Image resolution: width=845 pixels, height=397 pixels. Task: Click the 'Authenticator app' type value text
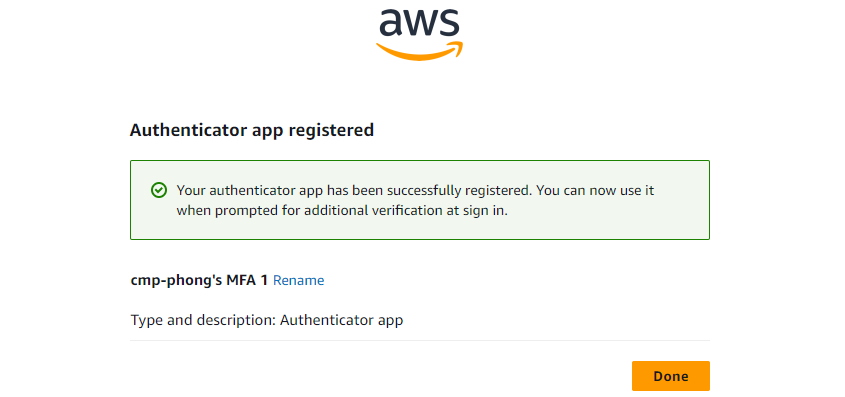coord(342,321)
